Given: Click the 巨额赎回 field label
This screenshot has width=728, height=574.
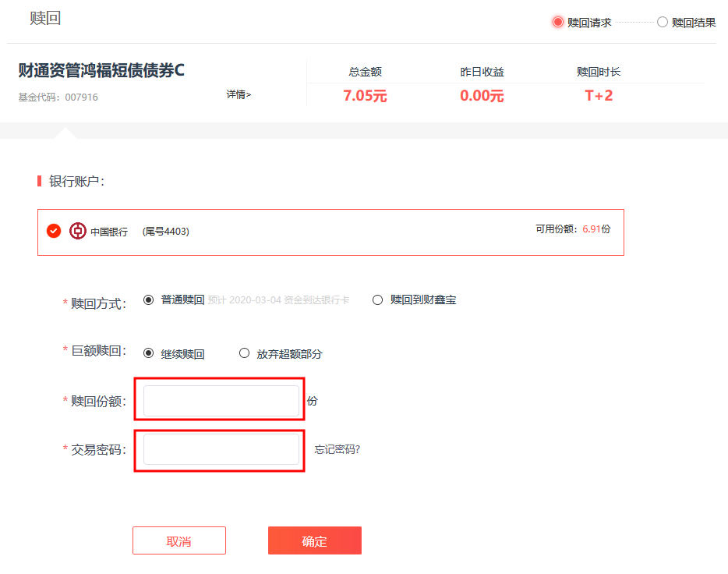Looking at the screenshot, I should click(x=98, y=351).
